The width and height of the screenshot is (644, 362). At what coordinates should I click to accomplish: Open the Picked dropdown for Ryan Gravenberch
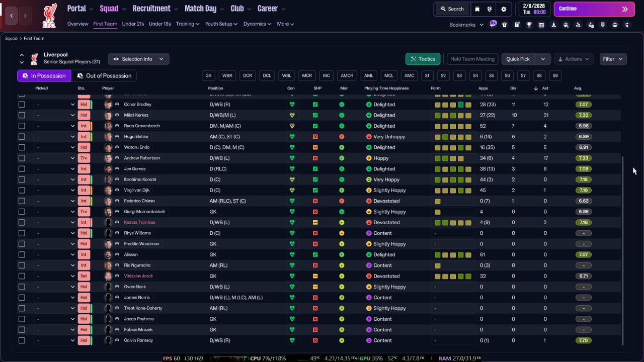click(x=55, y=126)
